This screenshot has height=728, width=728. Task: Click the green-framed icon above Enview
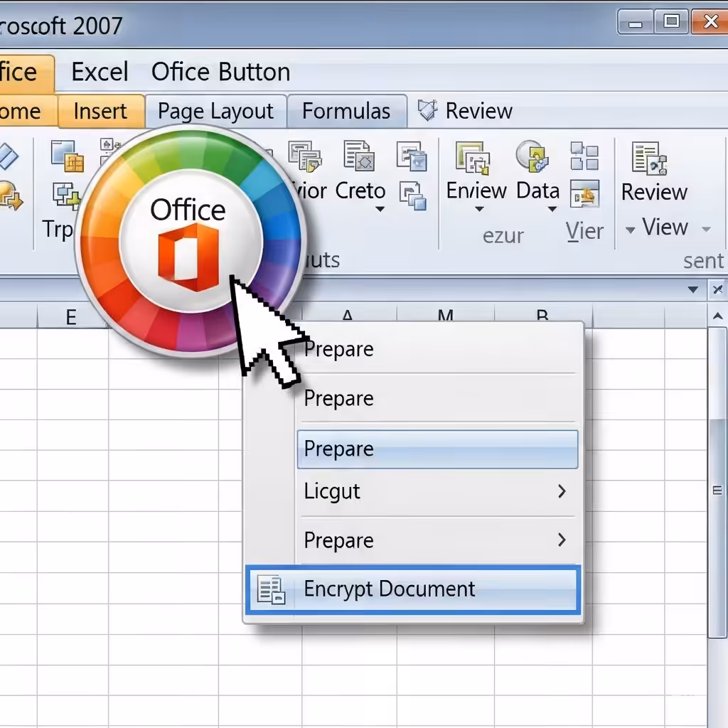[473, 158]
